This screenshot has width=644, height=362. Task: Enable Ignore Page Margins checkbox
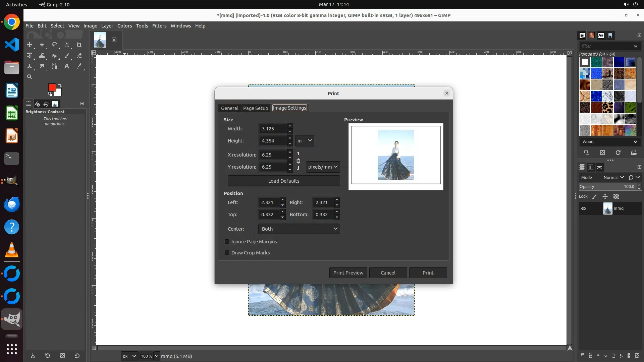(x=227, y=242)
